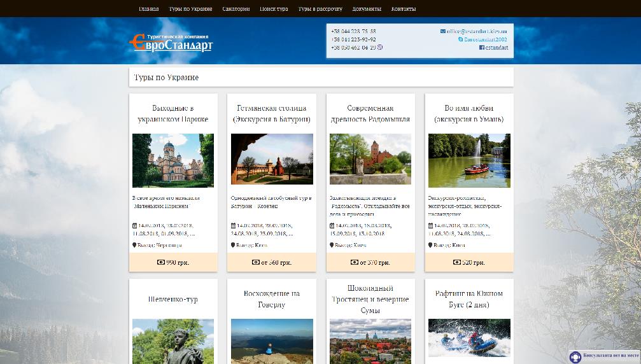Open the Современная древность Радомышля tour link
Viewport: 641px width, 364px height.
[370, 113]
